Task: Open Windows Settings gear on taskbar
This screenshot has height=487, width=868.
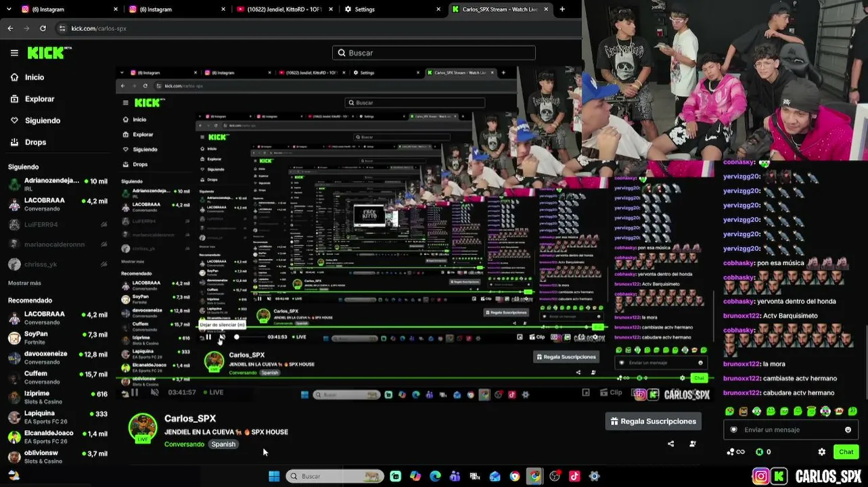Action: (x=594, y=476)
